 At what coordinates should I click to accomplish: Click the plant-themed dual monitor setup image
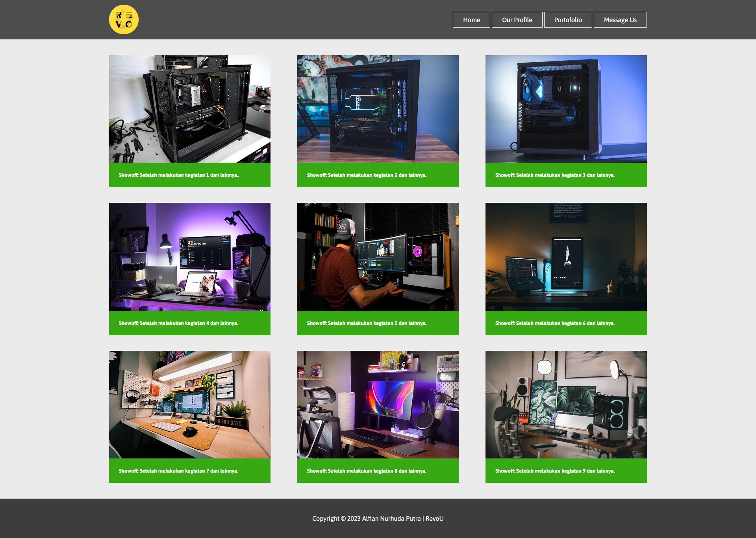[566, 405]
